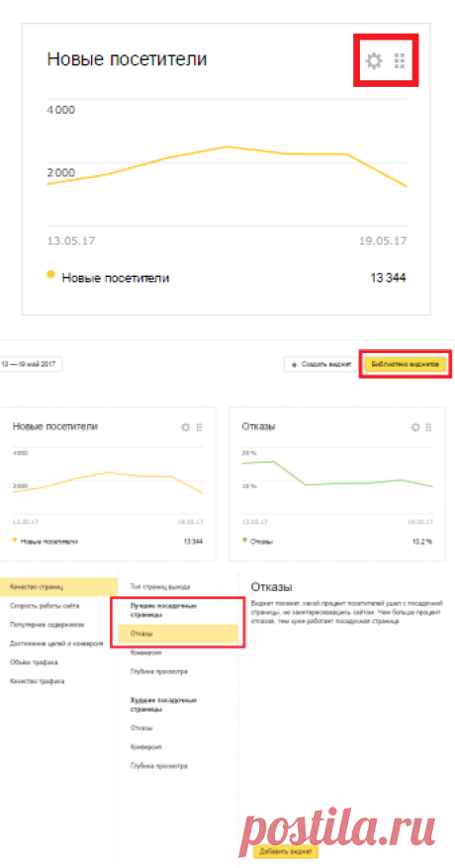Click the drag handle on the small Новые посетители widget

point(199,427)
